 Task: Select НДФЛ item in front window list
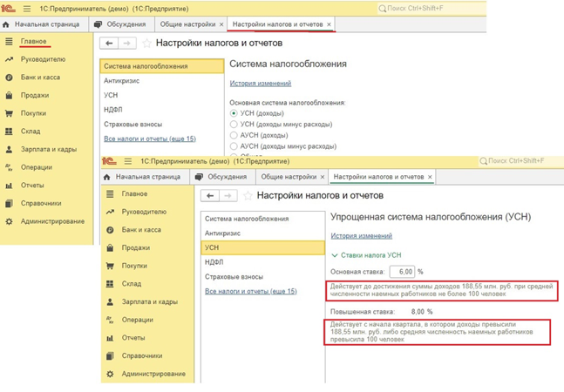coord(263,262)
